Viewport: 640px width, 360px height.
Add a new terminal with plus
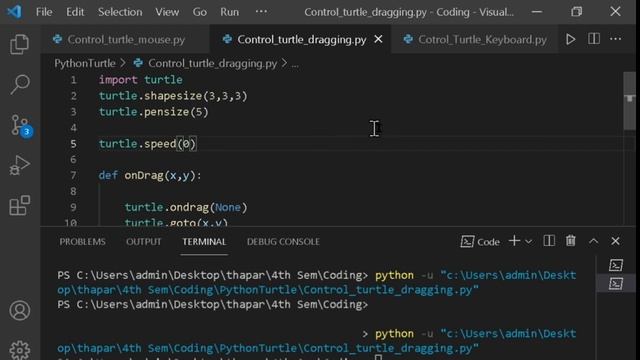click(514, 241)
